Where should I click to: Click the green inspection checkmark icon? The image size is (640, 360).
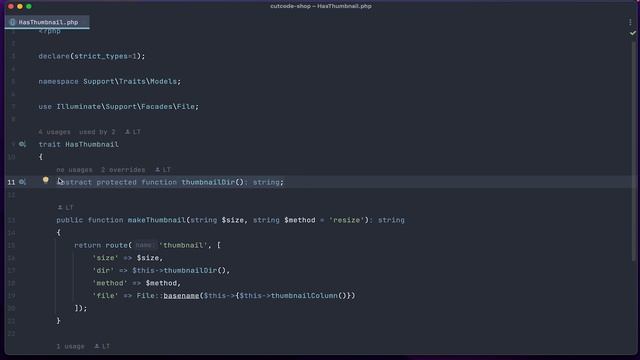tap(632, 33)
